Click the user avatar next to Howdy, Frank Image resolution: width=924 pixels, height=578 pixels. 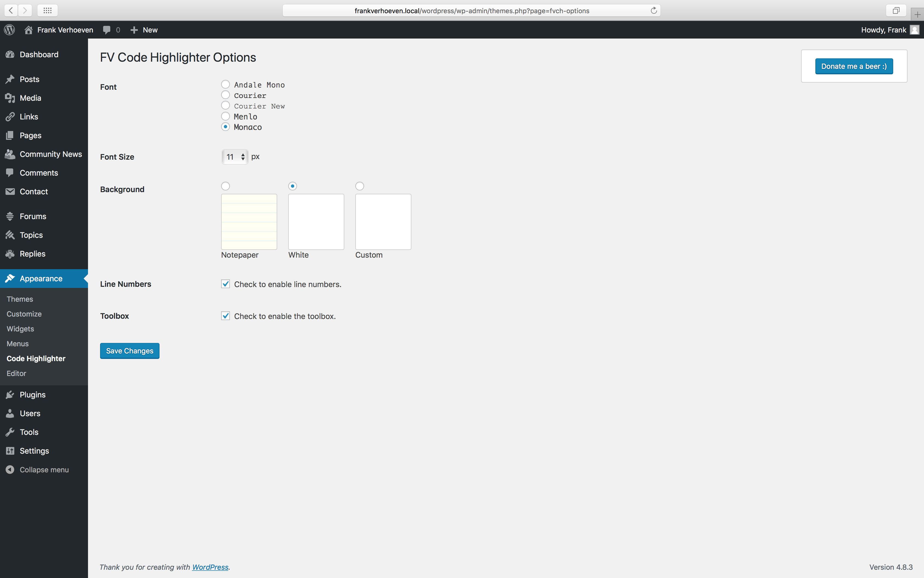914,30
